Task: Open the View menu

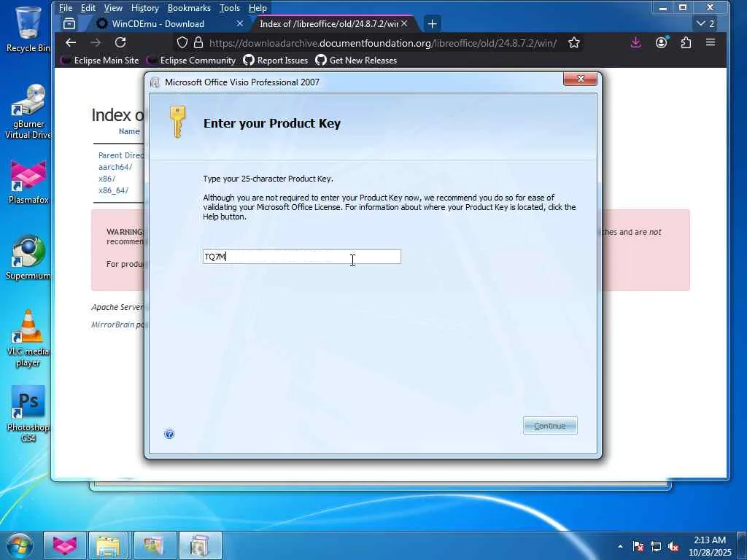Action: point(113,8)
